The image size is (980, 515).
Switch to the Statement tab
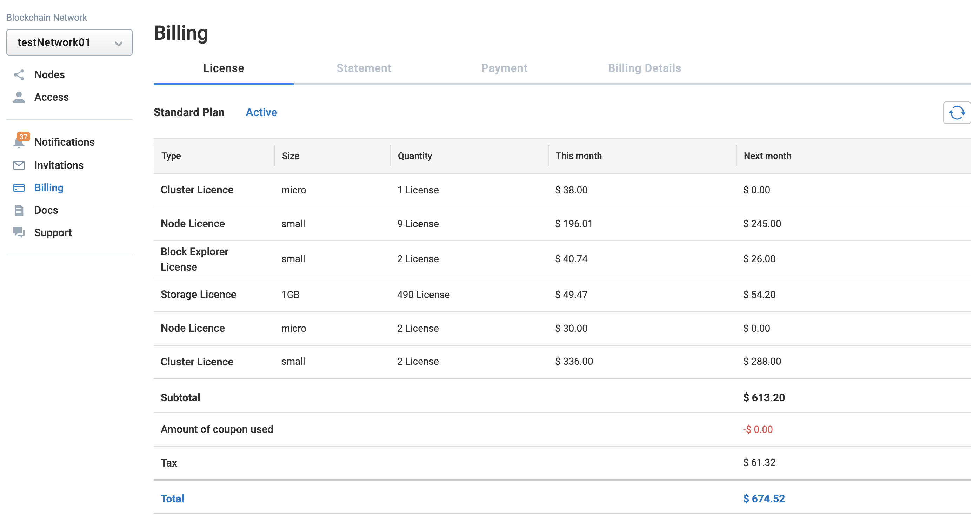[364, 68]
